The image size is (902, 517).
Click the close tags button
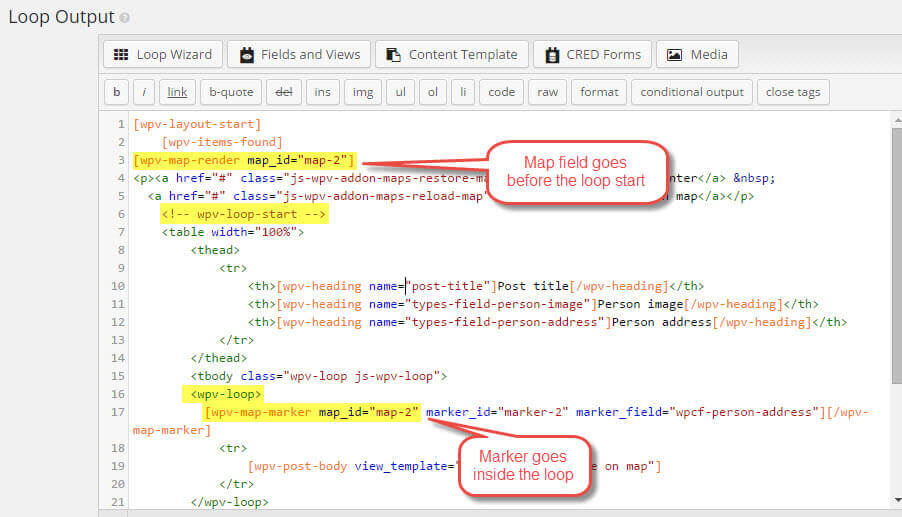[793, 92]
